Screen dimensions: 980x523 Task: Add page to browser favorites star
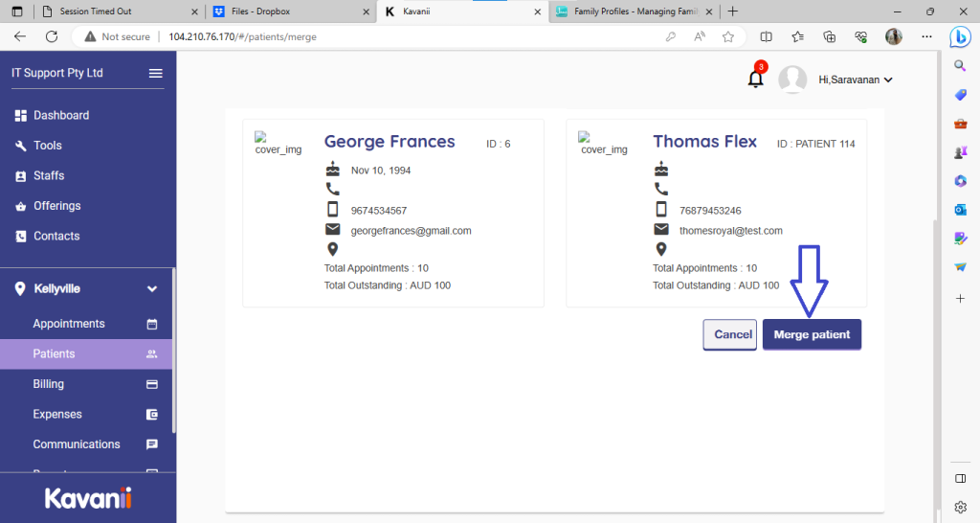click(x=728, y=36)
